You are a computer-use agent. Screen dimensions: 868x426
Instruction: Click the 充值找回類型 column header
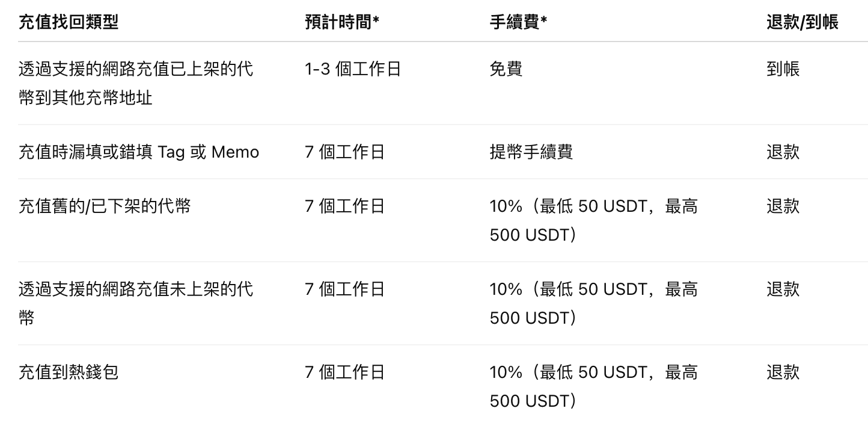click(69, 22)
